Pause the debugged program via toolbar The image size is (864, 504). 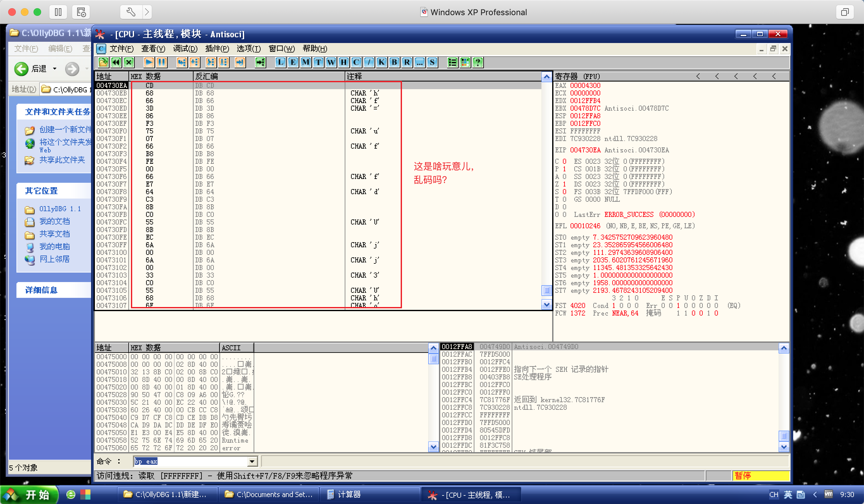pyautogui.click(x=161, y=62)
